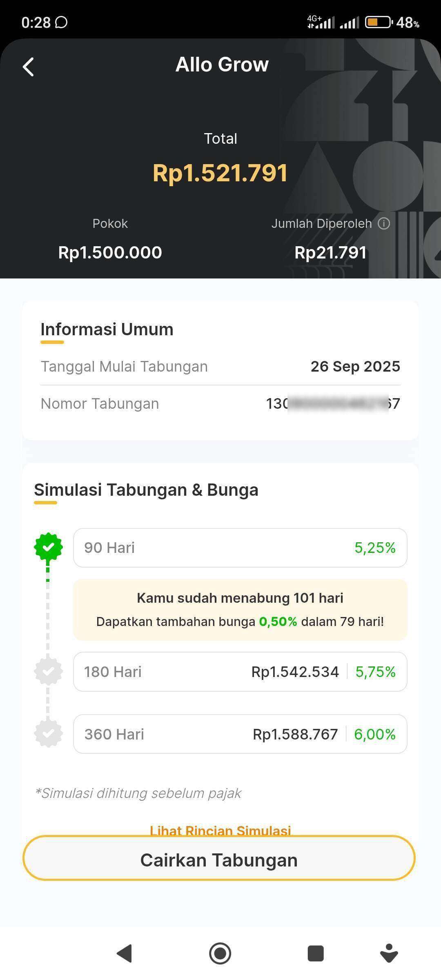
Task: Tap the green 90 Hari checkmark badge
Action: pos(48,547)
